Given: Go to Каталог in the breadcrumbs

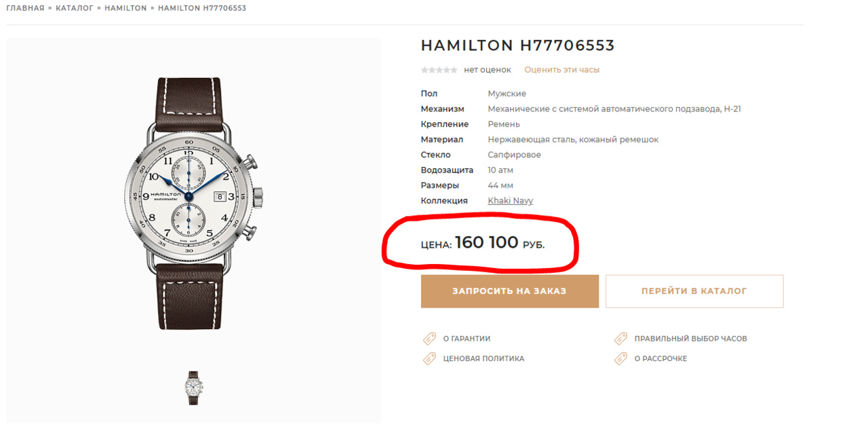Looking at the screenshot, I should (75, 8).
